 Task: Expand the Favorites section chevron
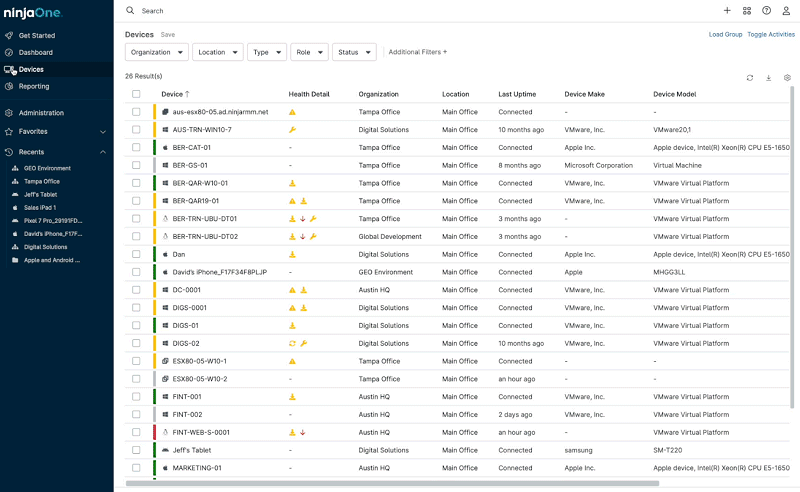103,132
